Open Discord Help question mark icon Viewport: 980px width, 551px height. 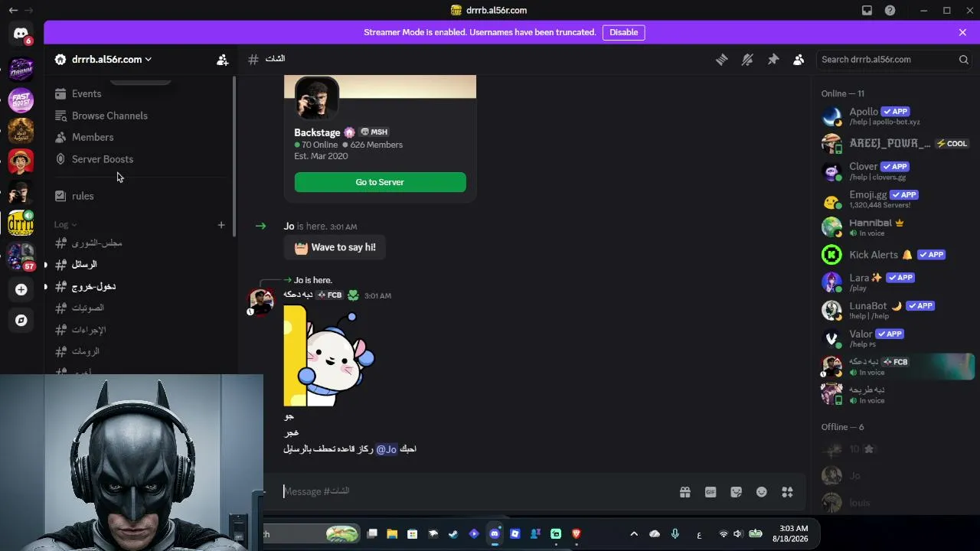pyautogui.click(x=890, y=10)
